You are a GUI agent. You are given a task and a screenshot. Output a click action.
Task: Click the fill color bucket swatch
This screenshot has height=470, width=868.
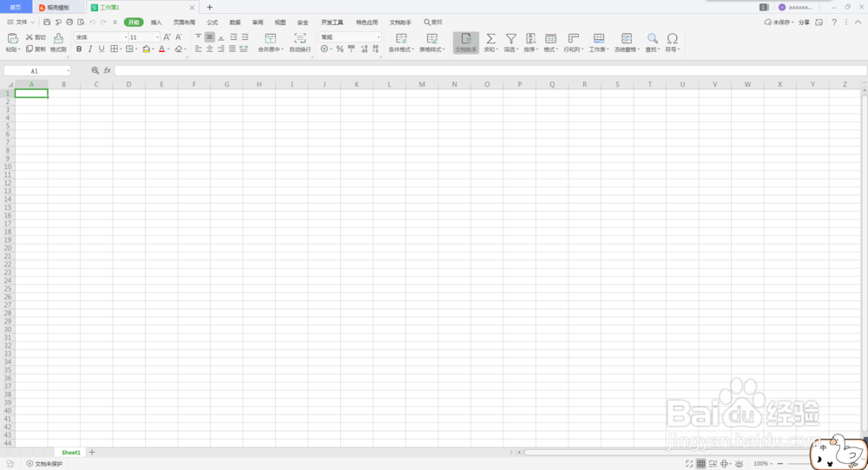click(146, 49)
